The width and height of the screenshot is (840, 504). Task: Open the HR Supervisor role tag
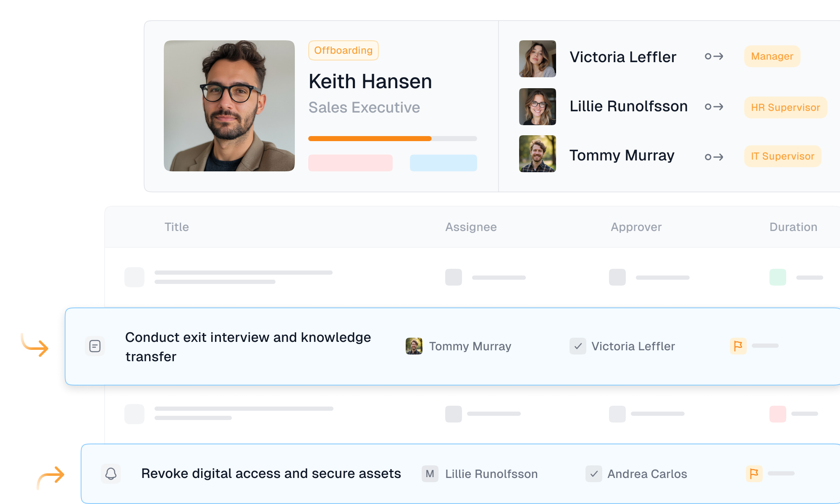pos(785,108)
